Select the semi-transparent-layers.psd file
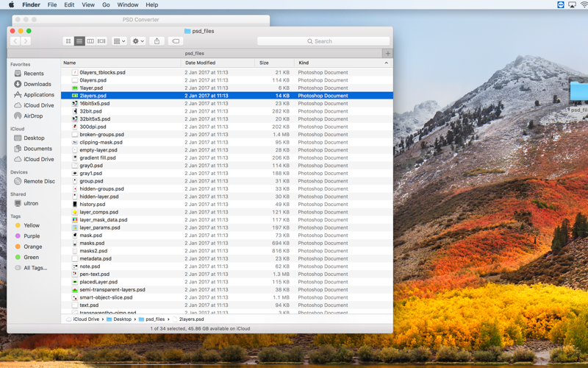588x368 pixels. coord(227,289)
